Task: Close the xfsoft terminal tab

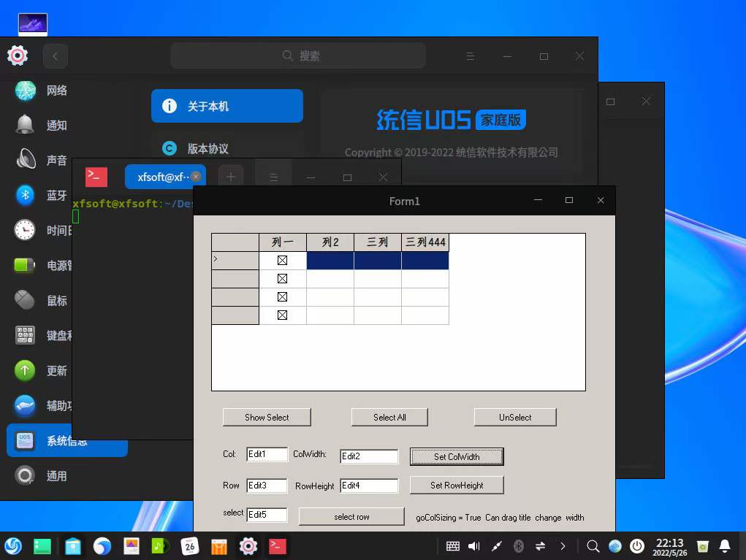Action: point(196,177)
